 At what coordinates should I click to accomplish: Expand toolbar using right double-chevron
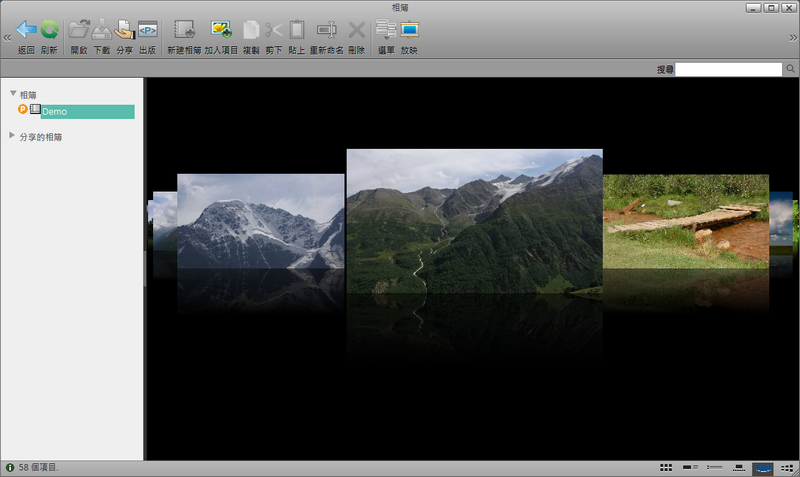pyautogui.click(x=792, y=37)
